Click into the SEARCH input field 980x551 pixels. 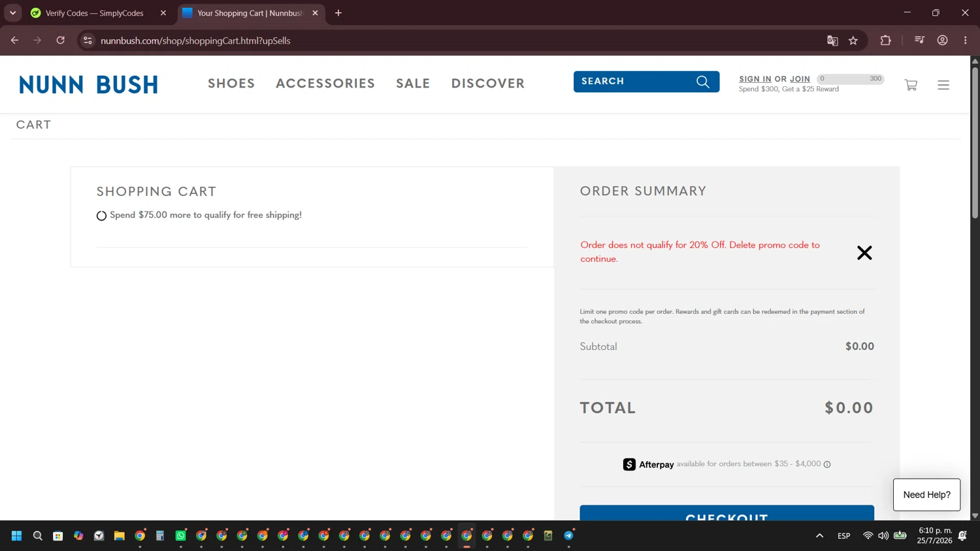coord(634,82)
